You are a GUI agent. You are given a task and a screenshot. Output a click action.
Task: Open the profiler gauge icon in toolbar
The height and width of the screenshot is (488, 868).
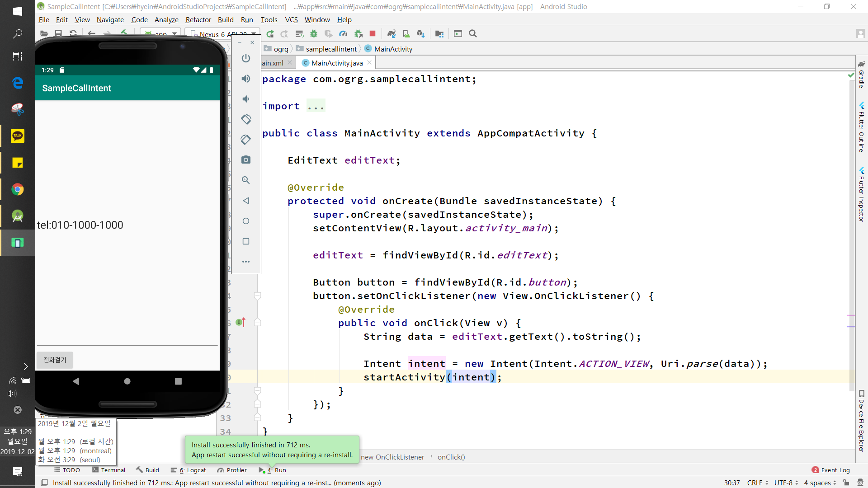coord(344,34)
